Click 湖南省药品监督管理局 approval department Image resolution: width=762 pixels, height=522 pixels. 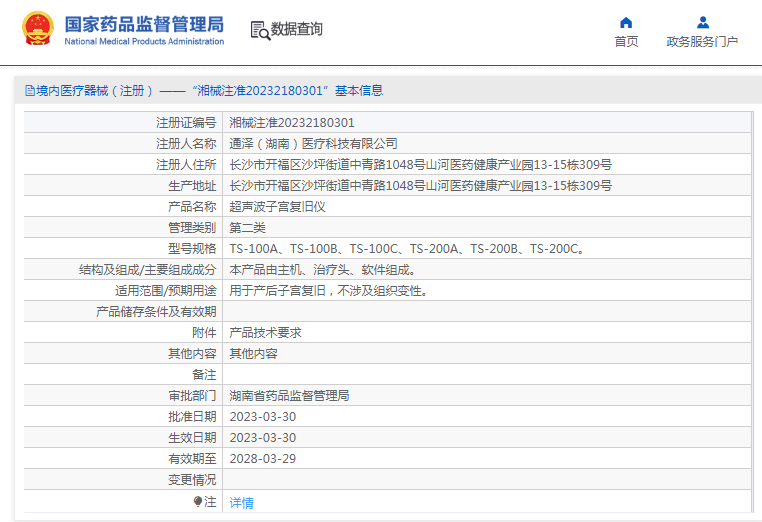point(289,396)
